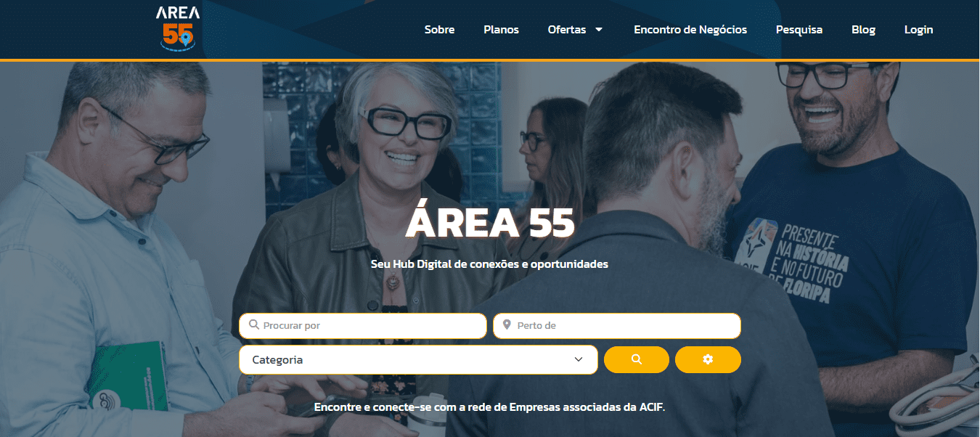
Task: Click the chevron arrow of Categoria selector
Action: [579, 359]
